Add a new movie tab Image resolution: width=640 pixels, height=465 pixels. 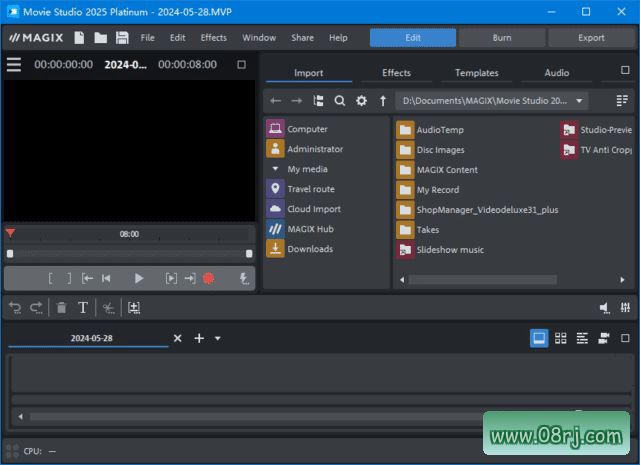click(x=199, y=338)
